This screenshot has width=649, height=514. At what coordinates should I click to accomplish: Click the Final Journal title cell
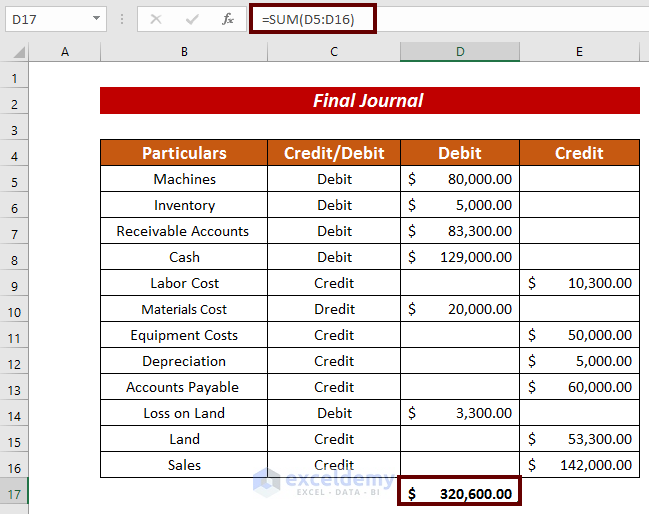pyautogui.click(x=370, y=101)
